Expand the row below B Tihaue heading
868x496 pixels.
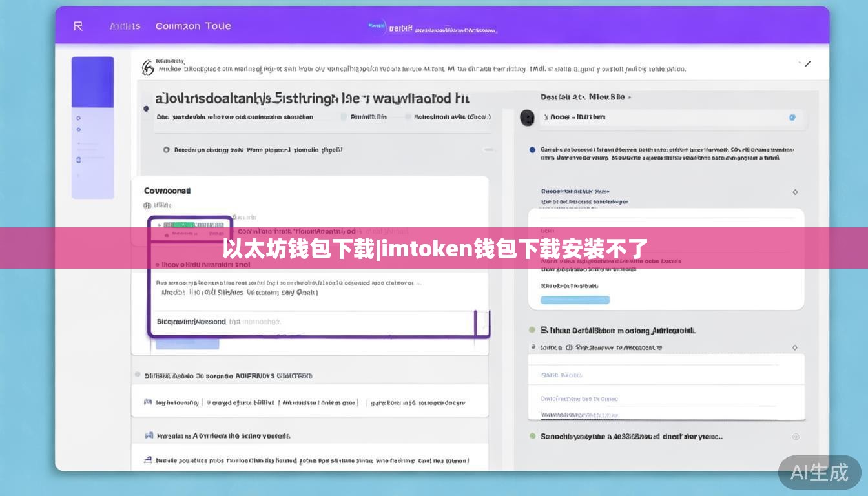794,347
